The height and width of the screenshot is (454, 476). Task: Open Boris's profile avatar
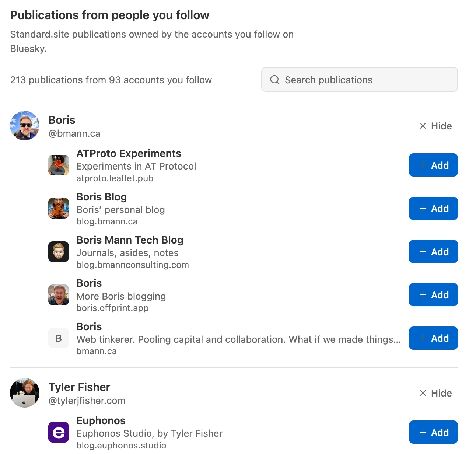25,126
